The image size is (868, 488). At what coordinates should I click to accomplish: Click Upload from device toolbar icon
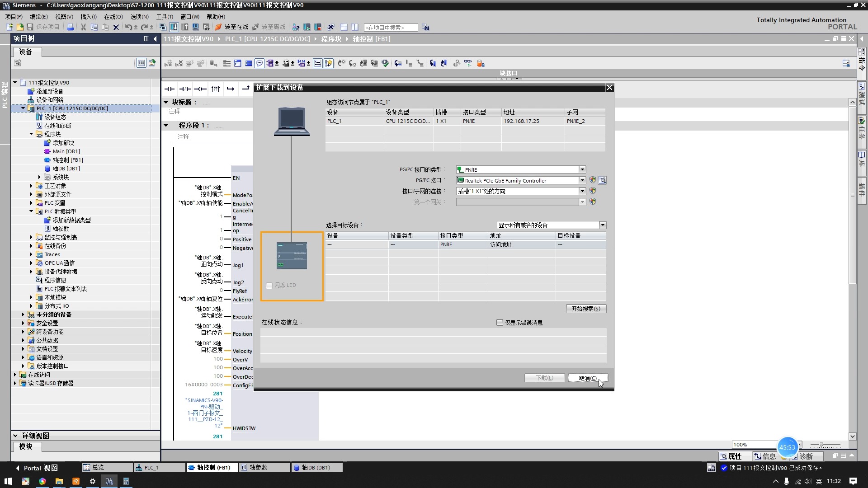pos(185,27)
